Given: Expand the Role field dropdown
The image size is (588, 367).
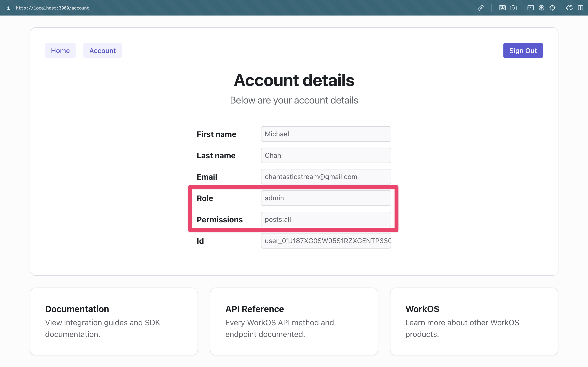Looking at the screenshot, I should (x=326, y=198).
